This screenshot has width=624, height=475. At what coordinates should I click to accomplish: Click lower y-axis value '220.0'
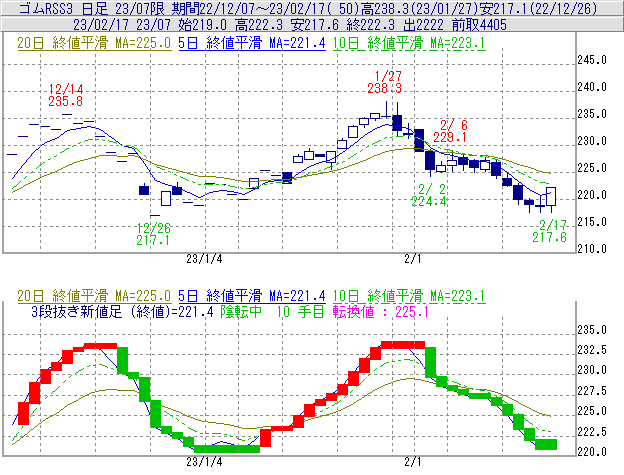[592, 452]
